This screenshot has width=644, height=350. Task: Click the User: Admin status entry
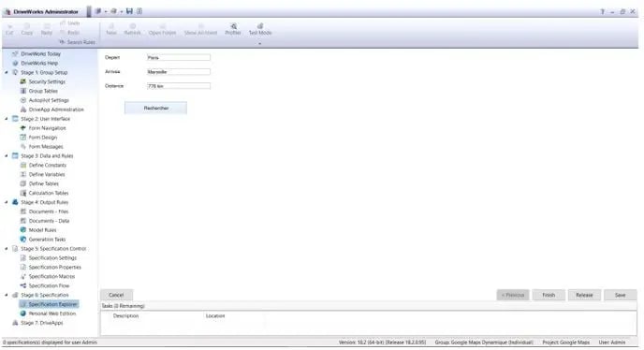tap(612, 343)
